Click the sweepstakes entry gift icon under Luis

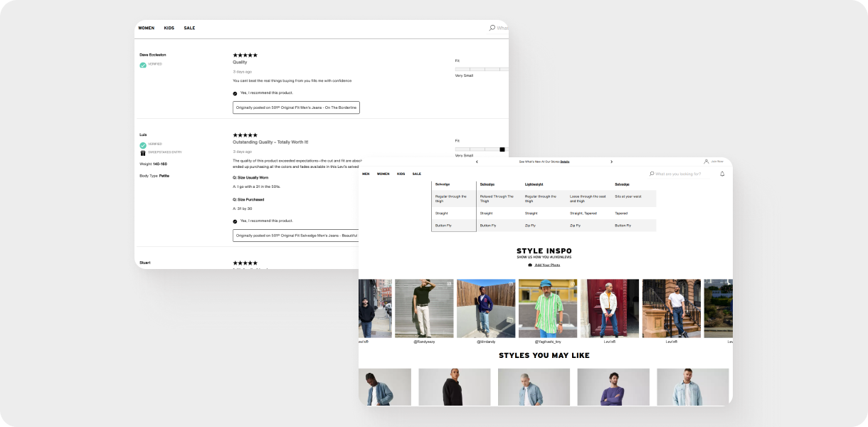[x=143, y=152]
